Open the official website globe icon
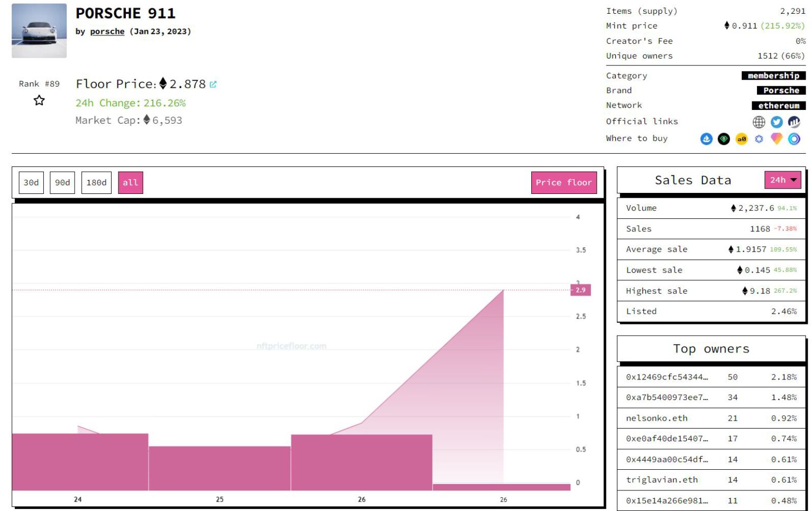 [x=759, y=122]
